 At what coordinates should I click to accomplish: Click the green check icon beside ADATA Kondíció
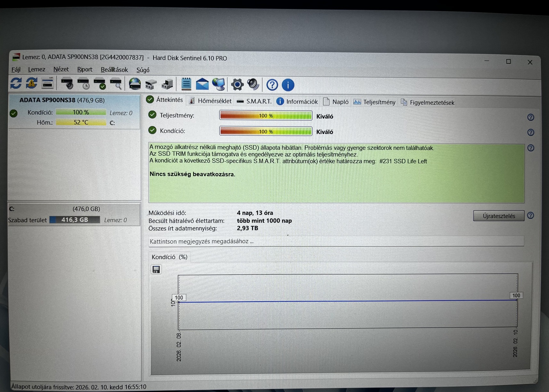(13, 113)
